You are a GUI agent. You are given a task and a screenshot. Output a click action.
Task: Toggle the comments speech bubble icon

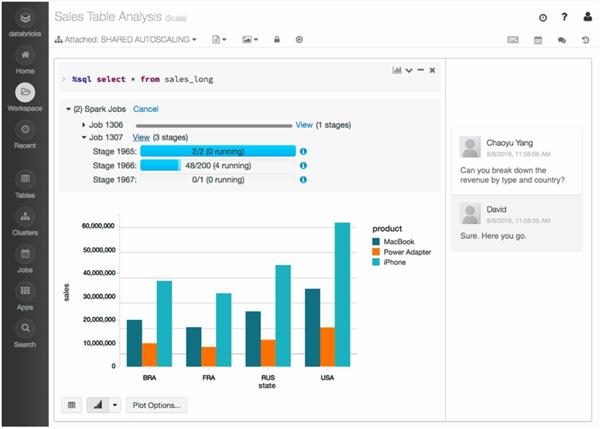tap(562, 40)
